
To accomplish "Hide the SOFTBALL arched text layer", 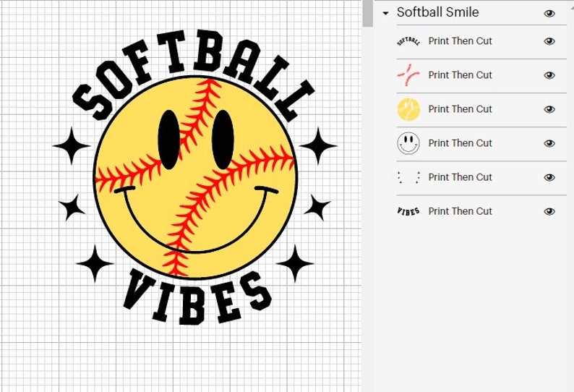I will pyautogui.click(x=549, y=41).
